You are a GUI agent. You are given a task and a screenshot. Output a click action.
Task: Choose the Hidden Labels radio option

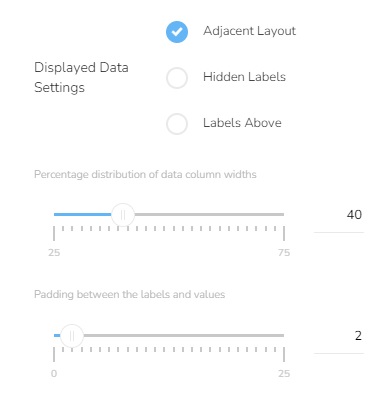(x=177, y=78)
